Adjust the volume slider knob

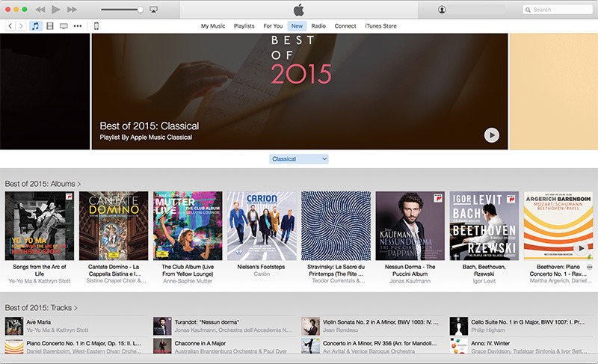140,10
